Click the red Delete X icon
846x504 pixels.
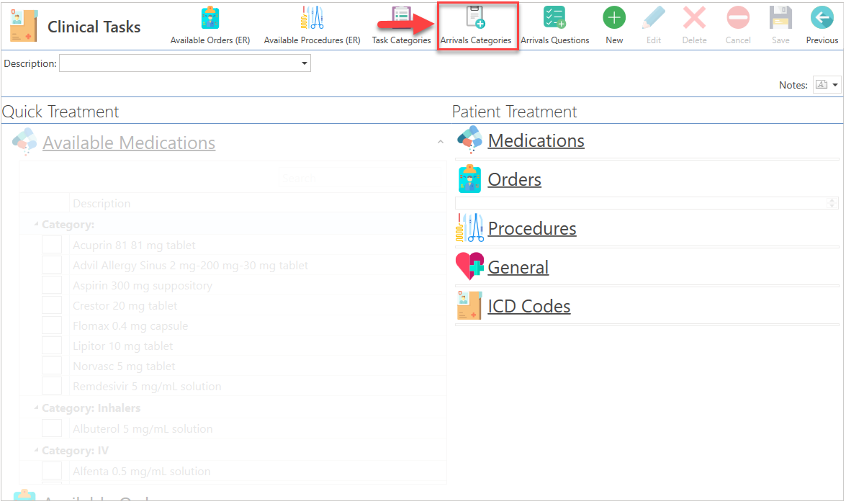(694, 18)
